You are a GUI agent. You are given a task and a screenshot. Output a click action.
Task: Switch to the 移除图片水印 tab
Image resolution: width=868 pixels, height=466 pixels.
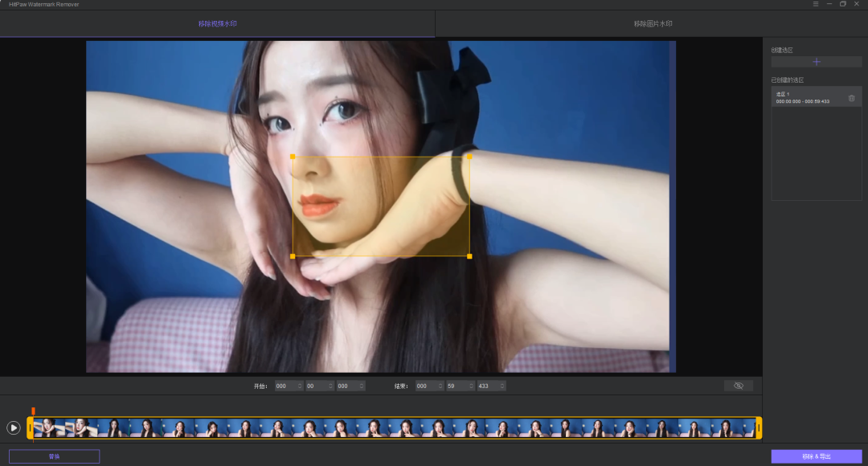[x=653, y=24]
